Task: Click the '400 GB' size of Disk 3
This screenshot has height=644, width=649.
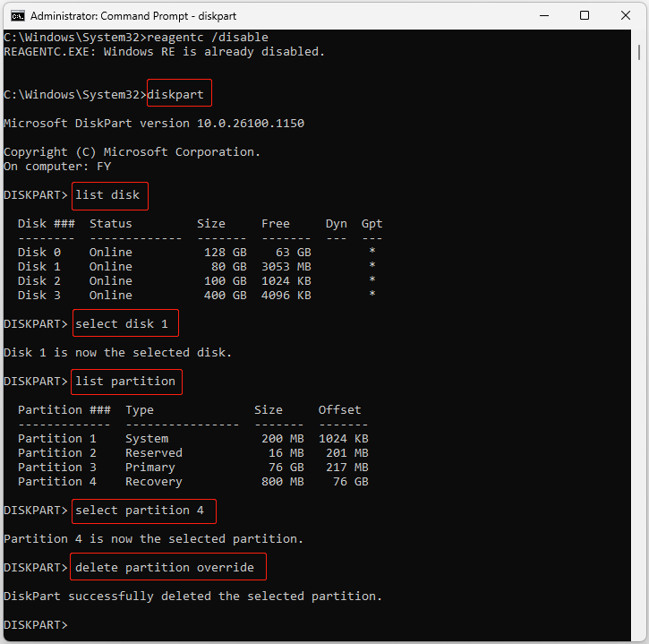Action: (x=226, y=296)
